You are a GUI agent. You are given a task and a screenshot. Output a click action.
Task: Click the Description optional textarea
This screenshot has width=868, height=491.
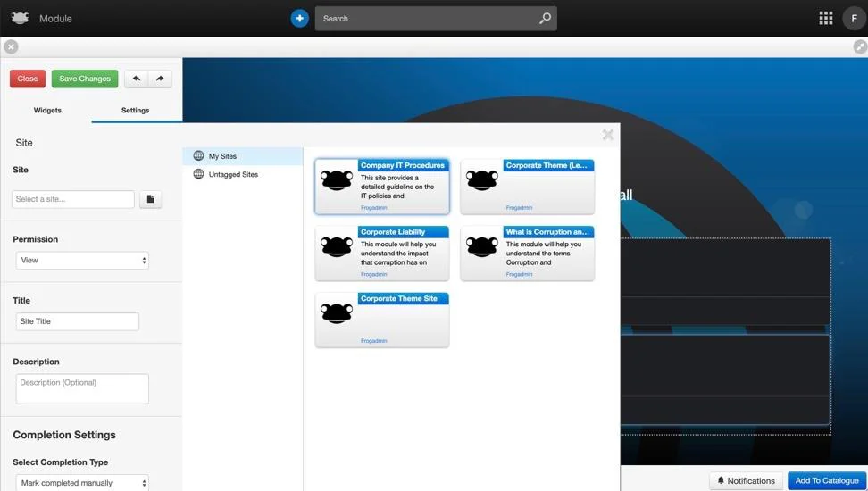tap(82, 388)
